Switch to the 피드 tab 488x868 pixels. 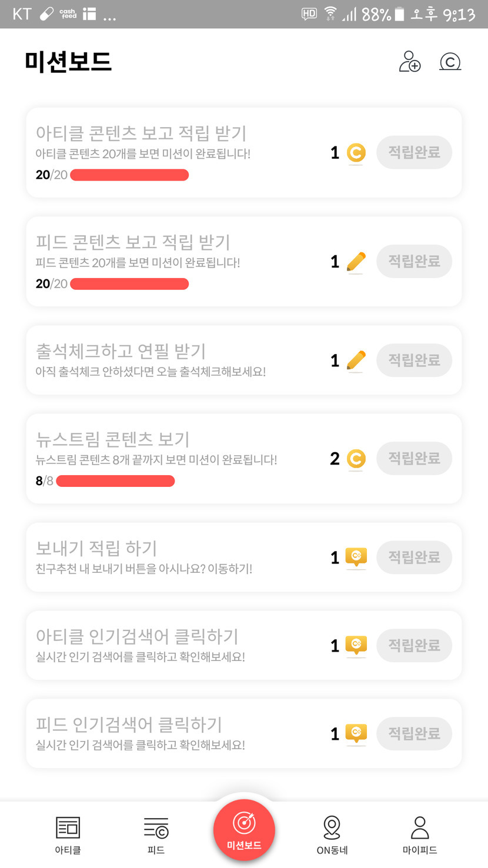coord(156,835)
